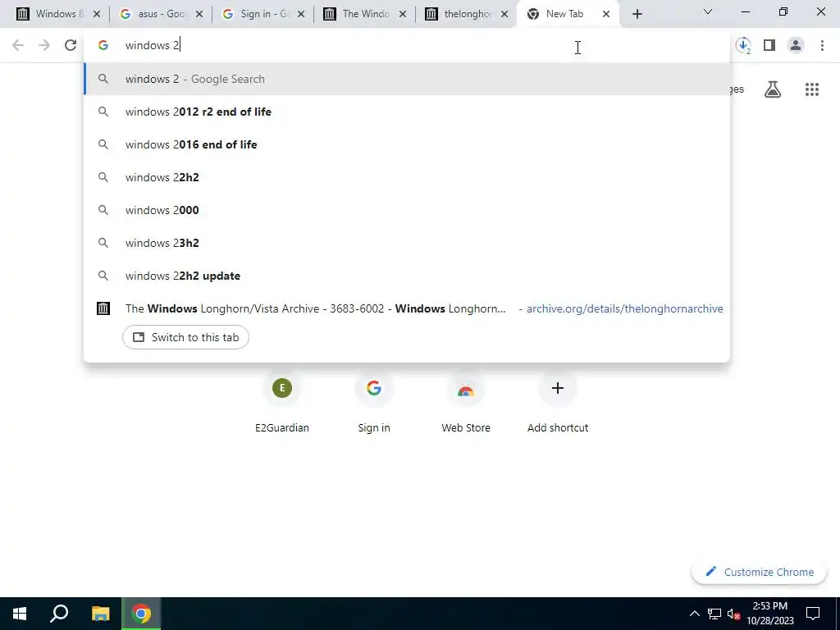Choose the 'windows 22h2' suggestion
Viewport: 840px width, 630px height.
coord(407,177)
